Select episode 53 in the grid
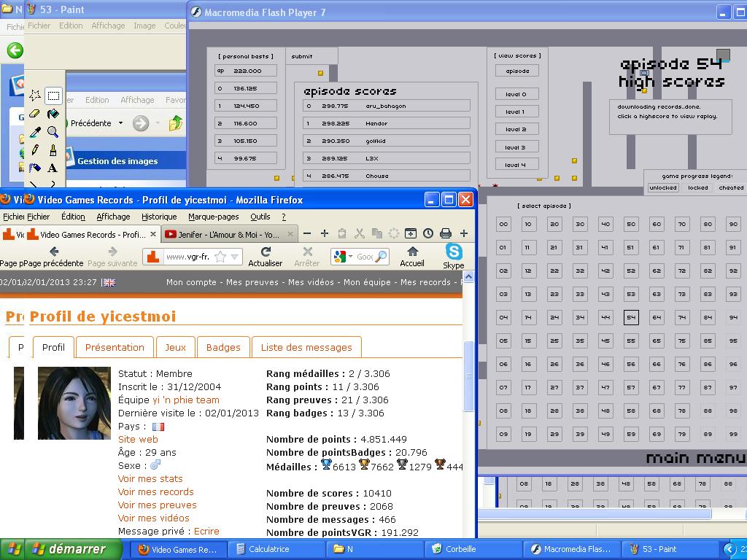This screenshot has width=747, height=560. (x=631, y=294)
